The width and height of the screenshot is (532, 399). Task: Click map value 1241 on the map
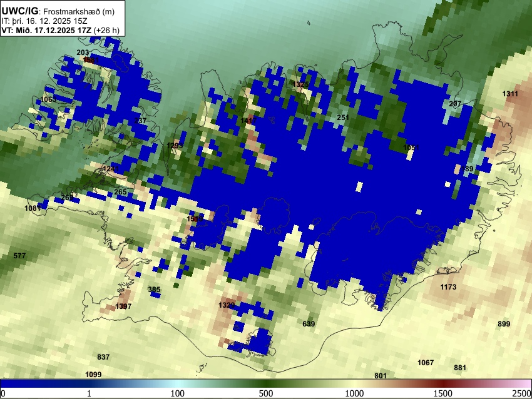(111, 169)
